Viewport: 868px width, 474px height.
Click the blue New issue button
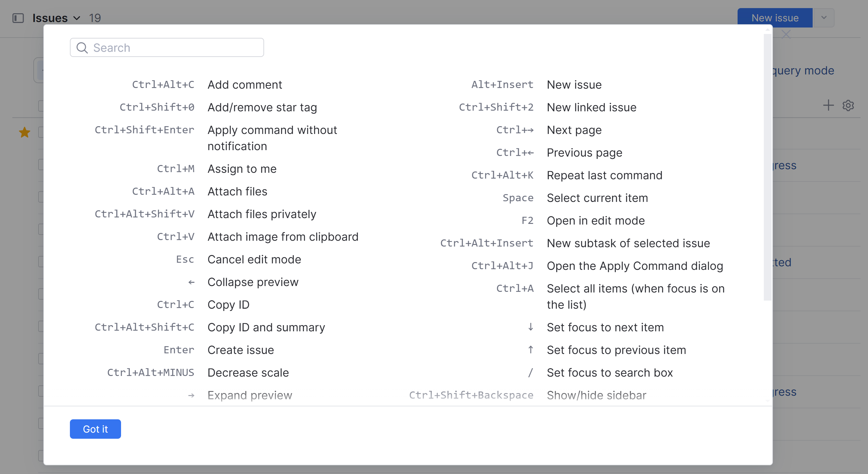pyautogui.click(x=775, y=18)
